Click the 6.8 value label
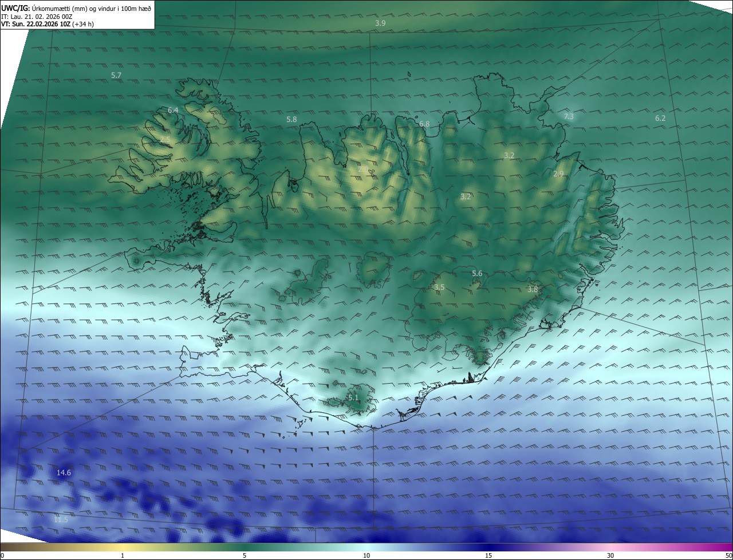The height and width of the screenshot is (560, 733). [424, 124]
